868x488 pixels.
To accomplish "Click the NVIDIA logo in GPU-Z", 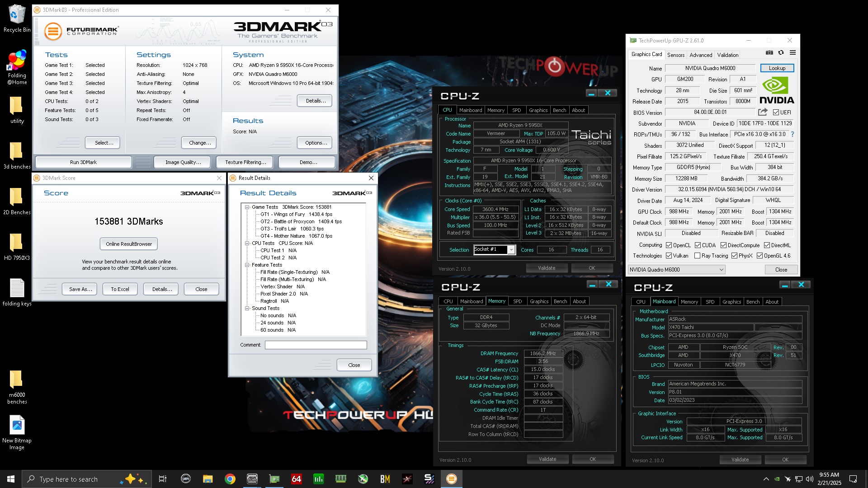I will [777, 90].
